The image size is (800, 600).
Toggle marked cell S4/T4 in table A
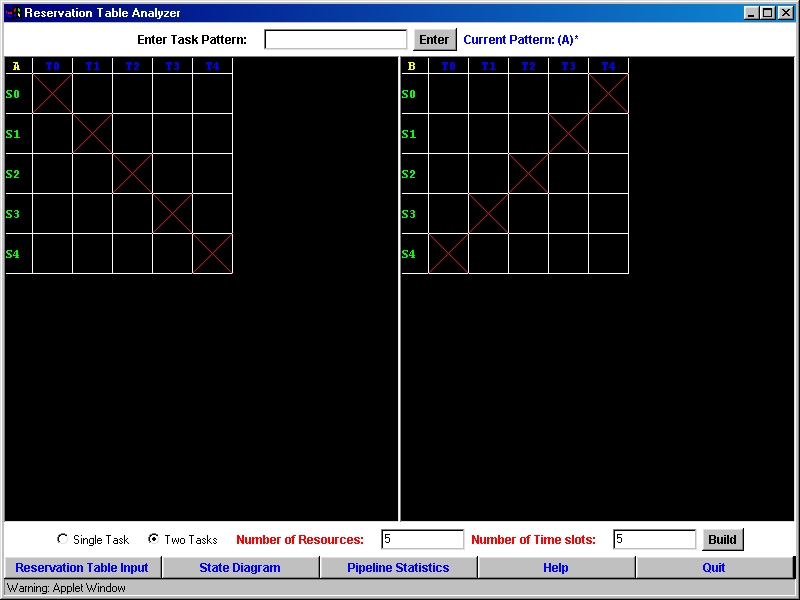[x=213, y=254]
